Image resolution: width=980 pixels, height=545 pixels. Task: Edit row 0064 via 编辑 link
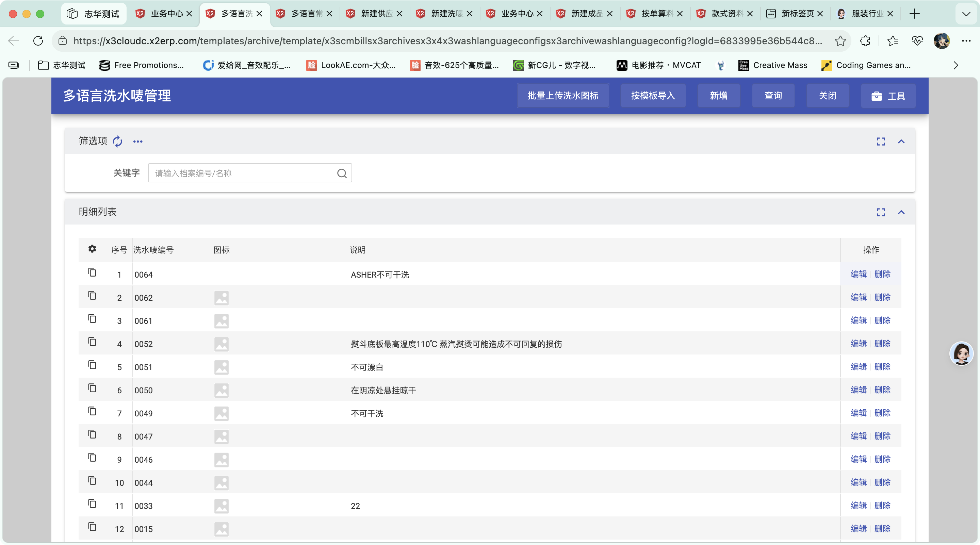click(859, 274)
